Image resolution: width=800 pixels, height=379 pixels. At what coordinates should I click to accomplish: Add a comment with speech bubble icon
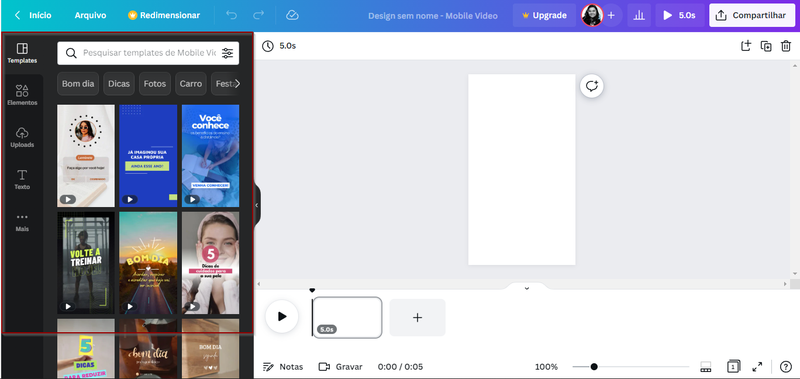point(592,86)
